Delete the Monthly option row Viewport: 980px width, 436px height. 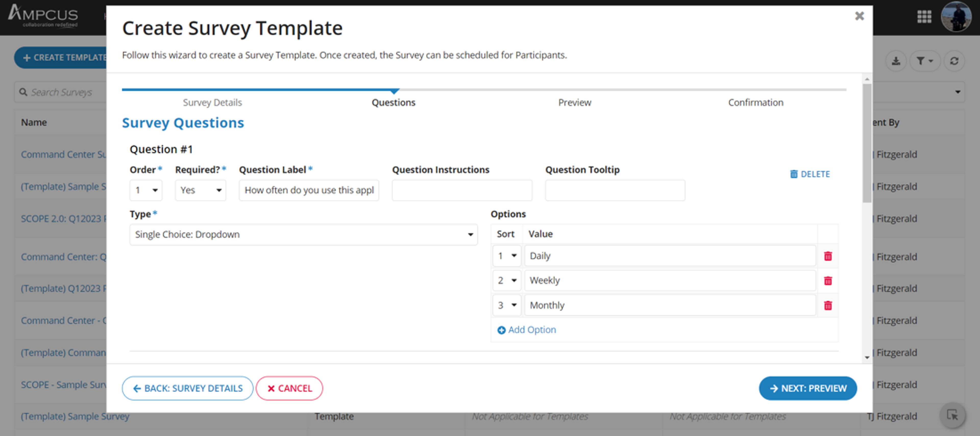tap(828, 305)
